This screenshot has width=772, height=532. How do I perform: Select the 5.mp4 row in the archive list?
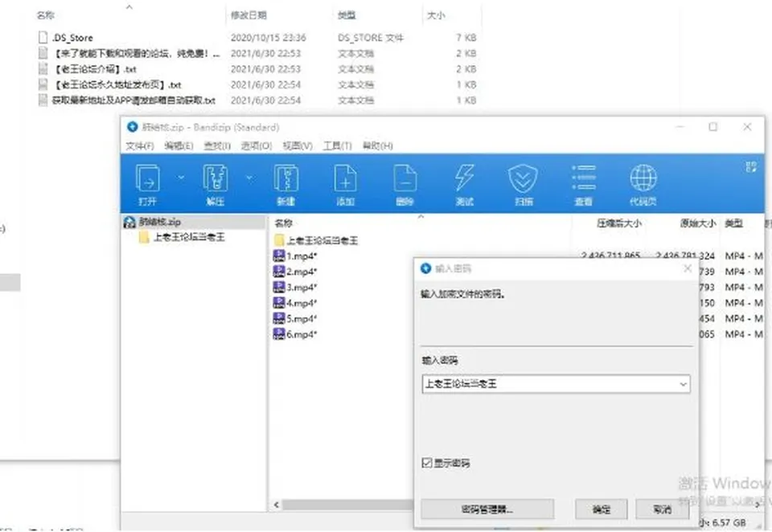tap(295, 318)
